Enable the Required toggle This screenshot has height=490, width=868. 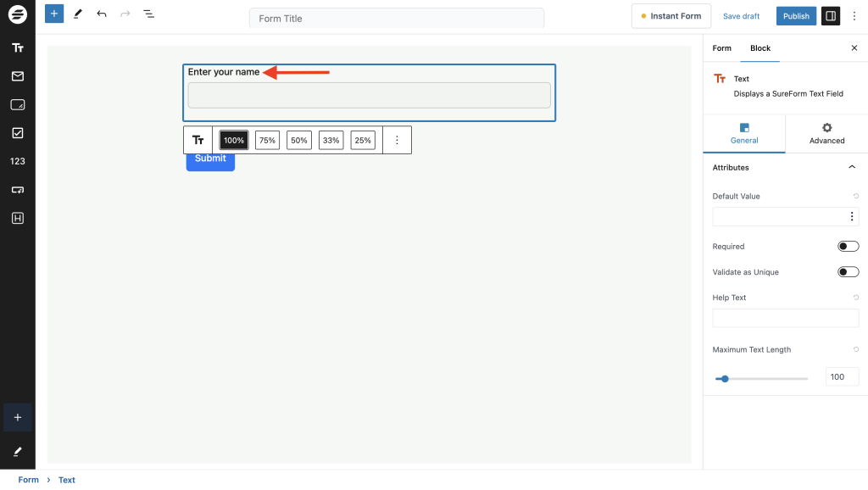pyautogui.click(x=848, y=246)
